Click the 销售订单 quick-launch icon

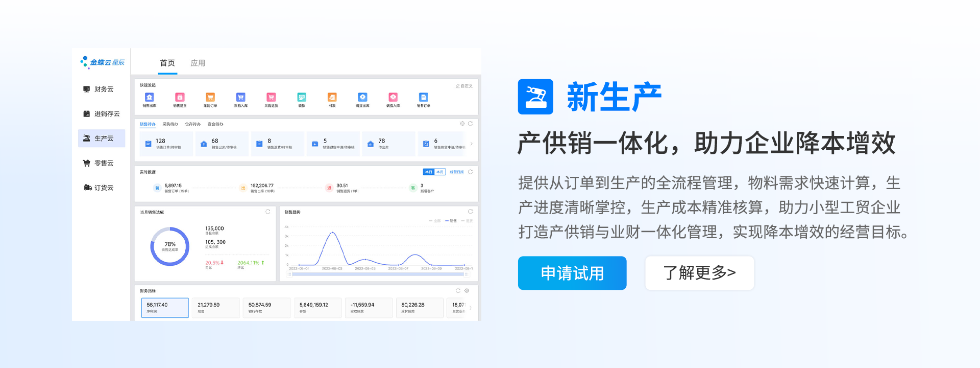[423, 98]
